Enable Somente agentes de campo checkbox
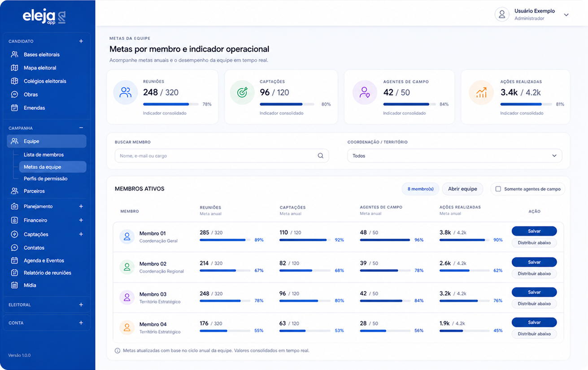The image size is (588, 370). point(498,189)
